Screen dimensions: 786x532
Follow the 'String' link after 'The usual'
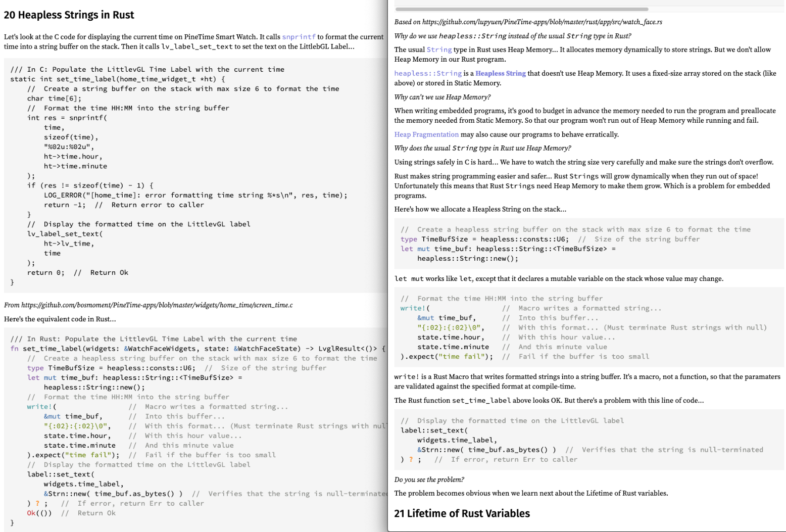(x=439, y=50)
